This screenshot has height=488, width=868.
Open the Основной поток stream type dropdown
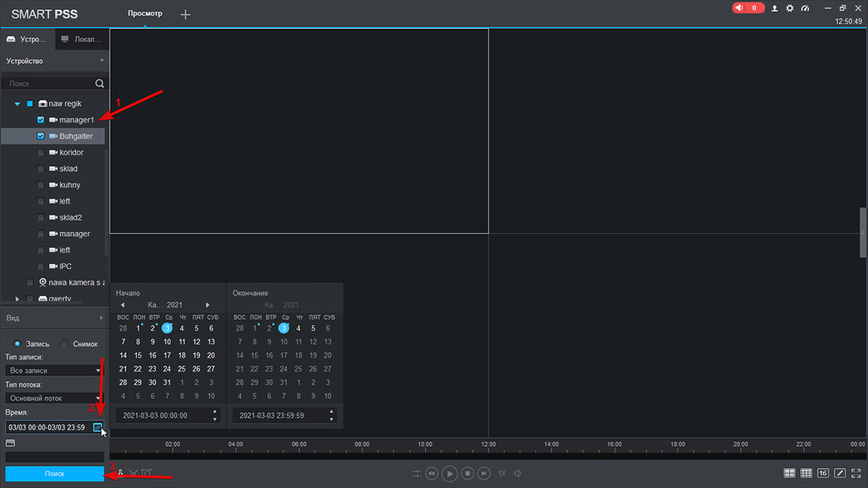click(x=54, y=398)
